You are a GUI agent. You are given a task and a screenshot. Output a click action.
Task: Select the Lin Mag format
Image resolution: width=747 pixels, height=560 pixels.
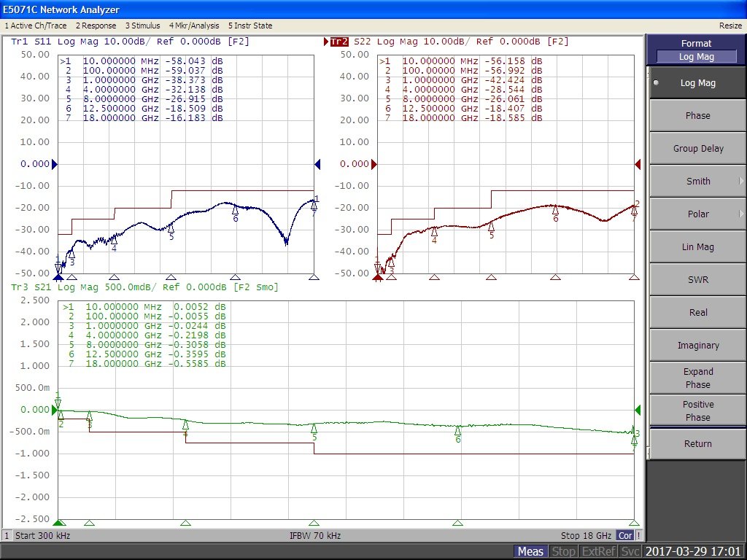pyautogui.click(x=697, y=247)
